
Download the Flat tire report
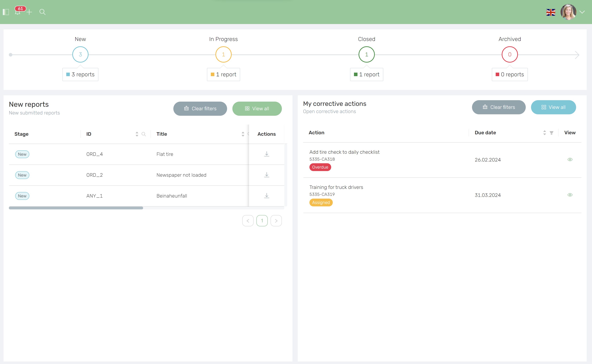point(266,154)
